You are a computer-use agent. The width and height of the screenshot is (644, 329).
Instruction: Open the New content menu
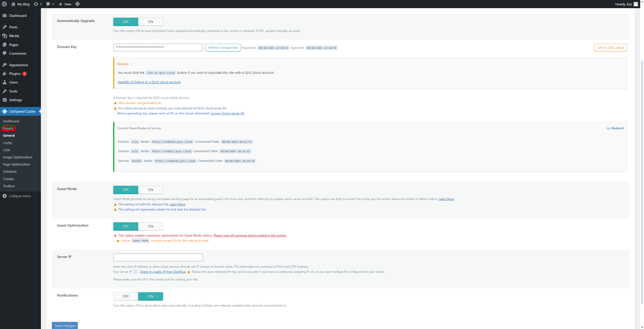point(65,4)
